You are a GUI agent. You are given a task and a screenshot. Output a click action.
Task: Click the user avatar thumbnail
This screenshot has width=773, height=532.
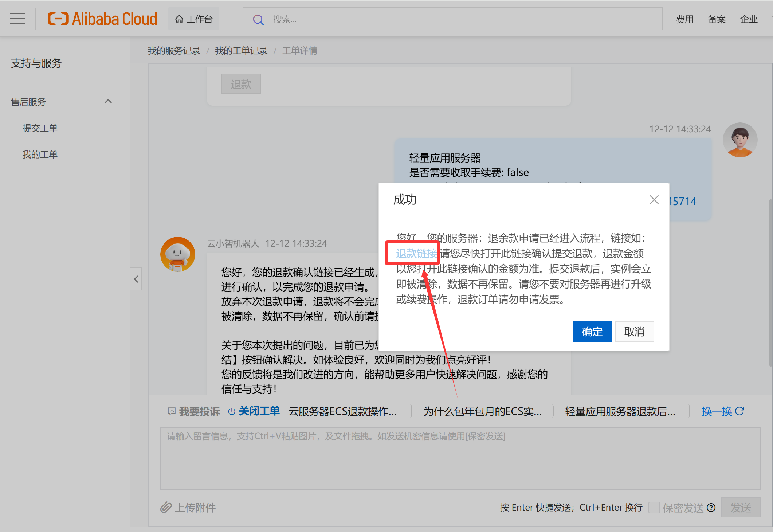pos(740,140)
